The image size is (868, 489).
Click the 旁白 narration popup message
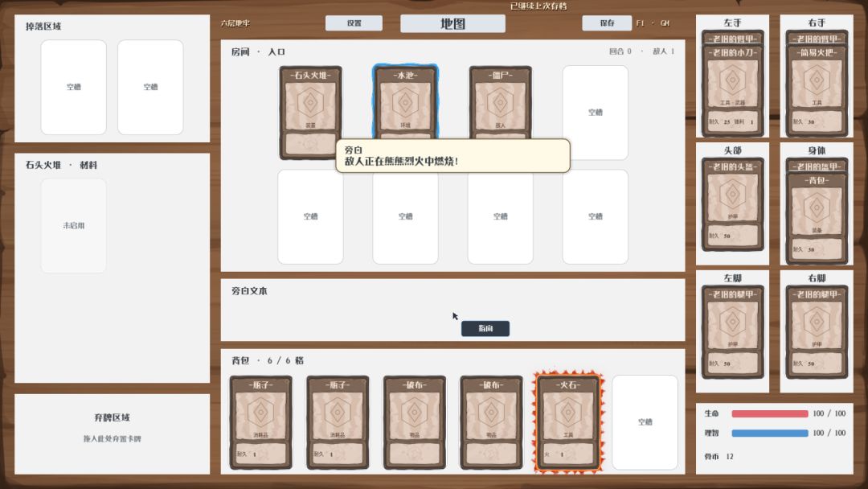coord(452,155)
